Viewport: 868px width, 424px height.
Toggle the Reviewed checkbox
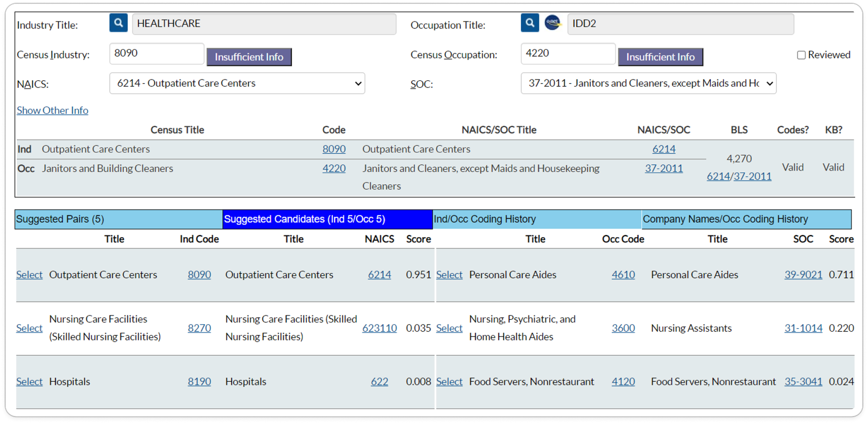(x=801, y=55)
